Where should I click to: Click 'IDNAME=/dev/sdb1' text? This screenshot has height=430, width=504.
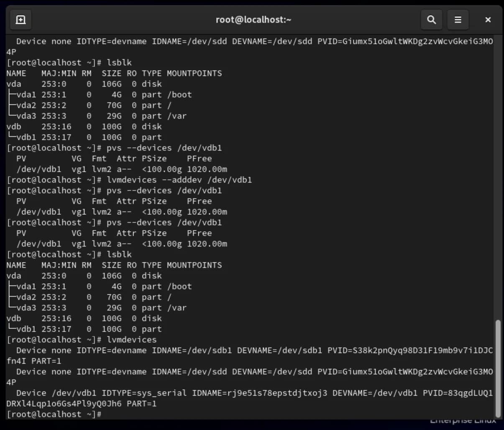pyautogui.click(x=192, y=350)
